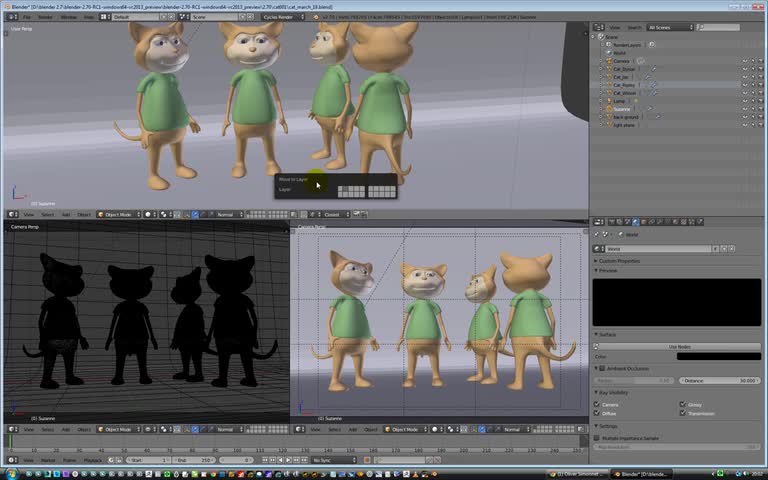Open top 3D viewport editor type selector

pyautogui.click(x=13, y=214)
